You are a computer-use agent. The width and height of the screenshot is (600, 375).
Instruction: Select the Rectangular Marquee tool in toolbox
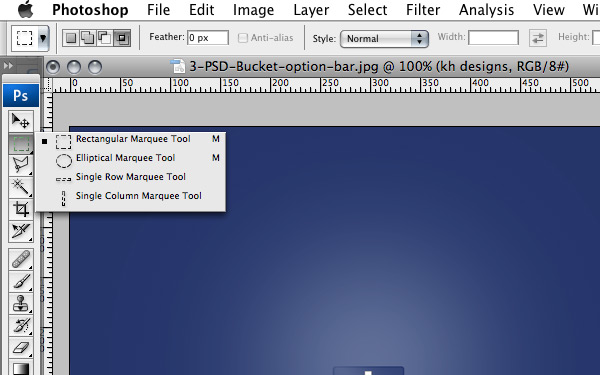point(21,143)
